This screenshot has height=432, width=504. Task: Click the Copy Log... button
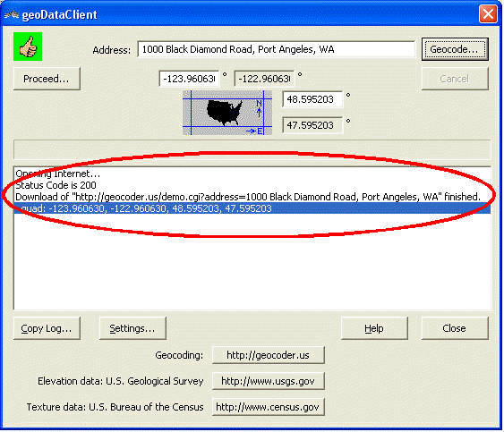[x=47, y=328]
